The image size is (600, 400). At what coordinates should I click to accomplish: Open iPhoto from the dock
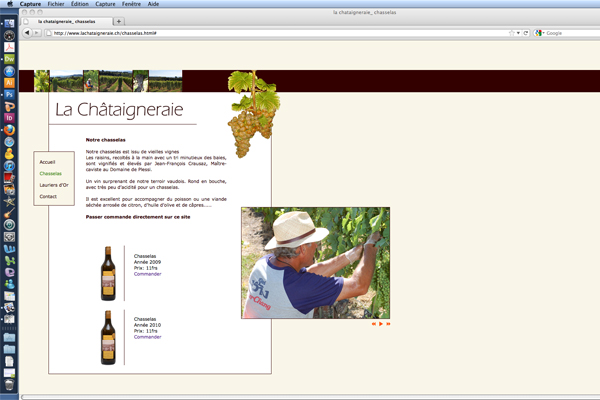click(x=9, y=189)
